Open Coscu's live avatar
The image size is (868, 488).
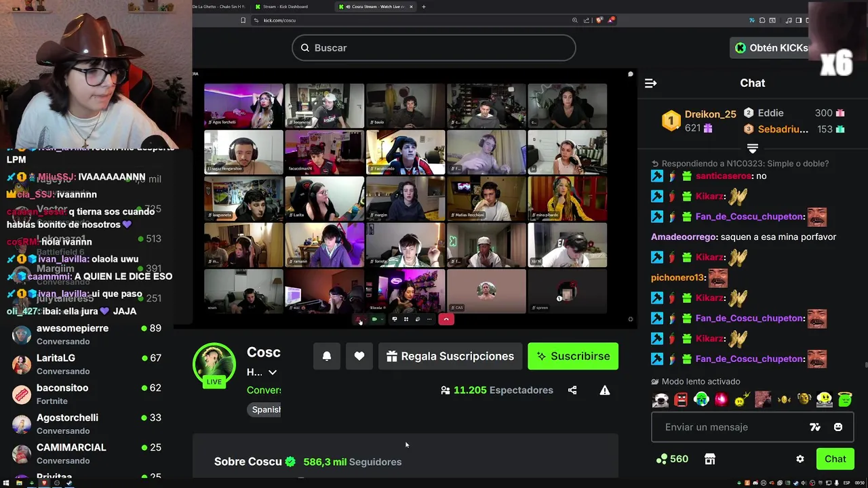[214, 365]
